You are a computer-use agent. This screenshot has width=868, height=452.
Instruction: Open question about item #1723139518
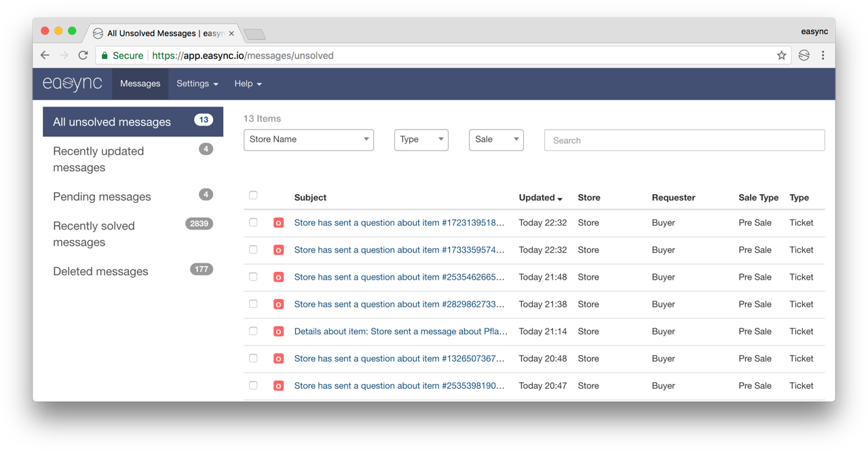tap(399, 223)
